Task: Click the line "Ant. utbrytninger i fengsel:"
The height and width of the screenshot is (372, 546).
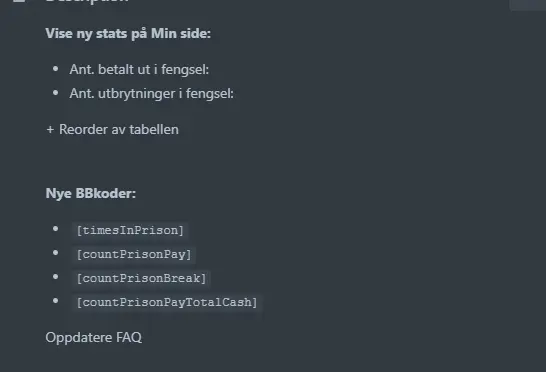Action: pyautogui.click(x=151, y=93)
